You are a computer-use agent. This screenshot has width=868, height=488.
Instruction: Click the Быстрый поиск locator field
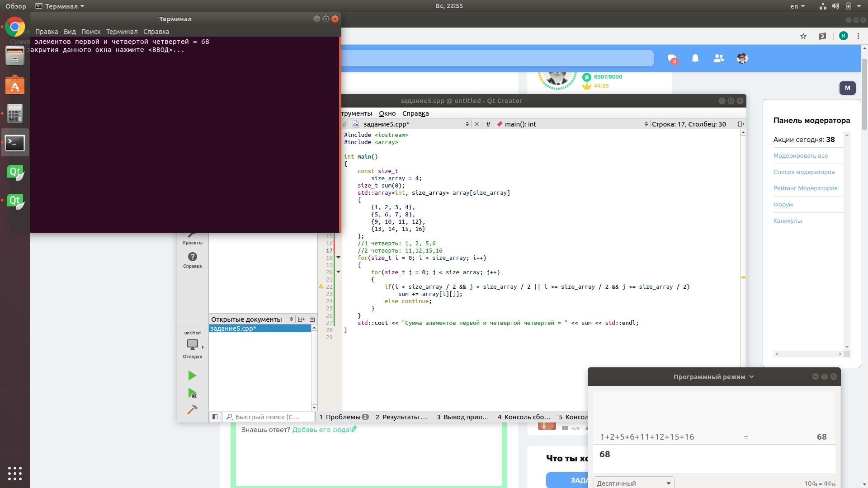click(x=269, y=417)
